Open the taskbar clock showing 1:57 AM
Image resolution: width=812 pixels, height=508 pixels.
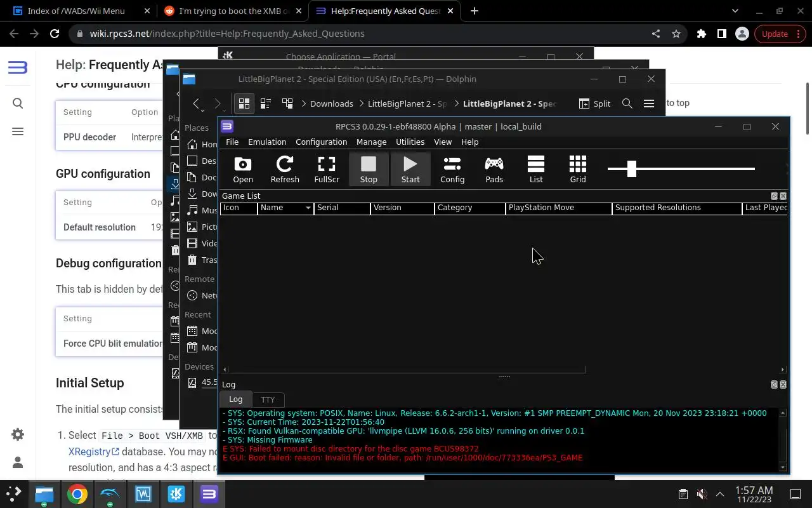754,494
